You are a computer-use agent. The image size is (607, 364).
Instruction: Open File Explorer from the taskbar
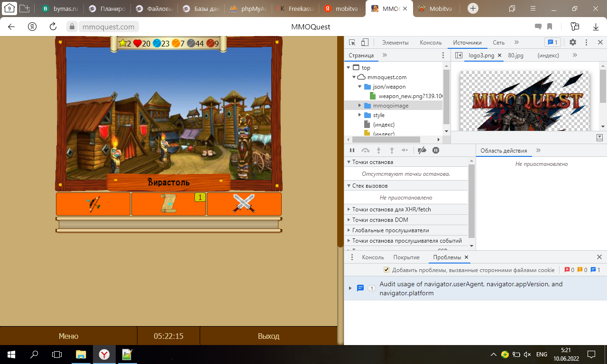pos(81,355)
